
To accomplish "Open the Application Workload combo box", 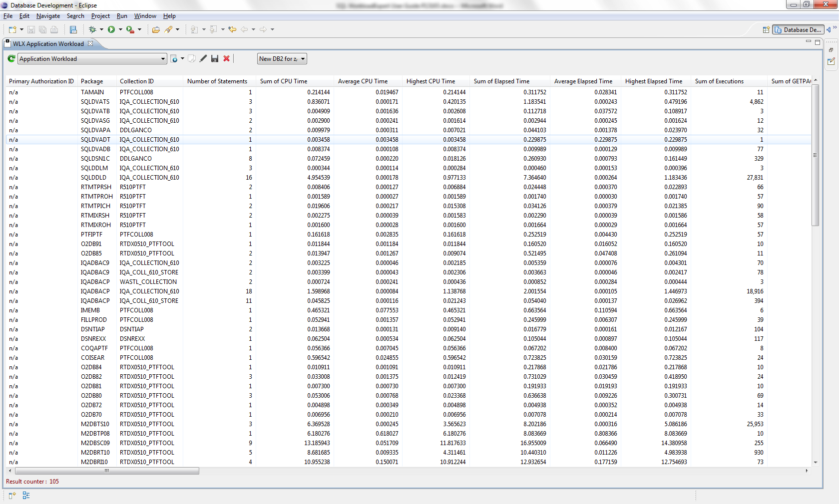I will coord(92,59).
